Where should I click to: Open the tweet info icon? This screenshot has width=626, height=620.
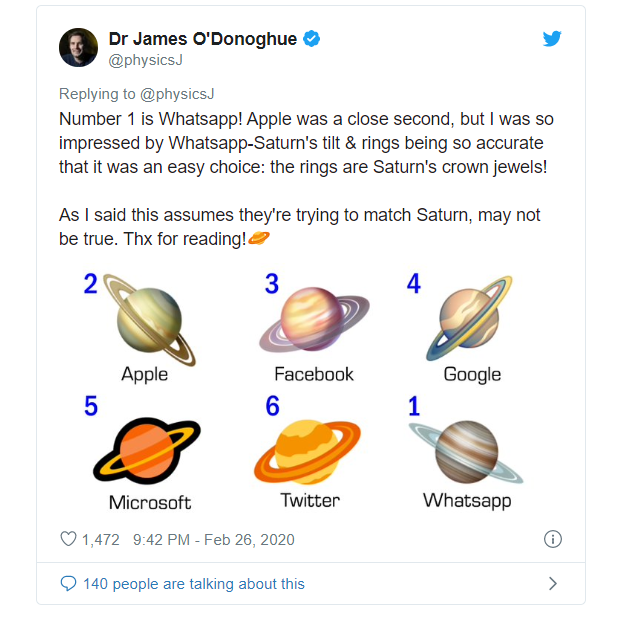tap(552, 539)
